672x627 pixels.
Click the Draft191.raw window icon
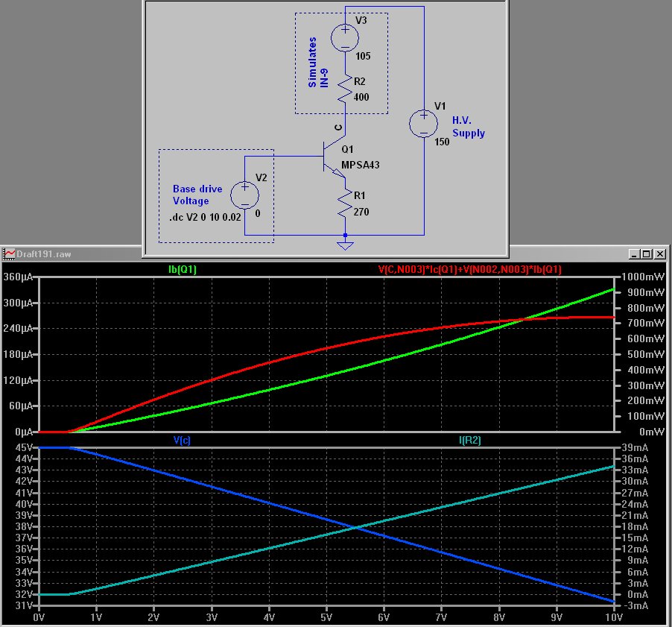point(9,254)
